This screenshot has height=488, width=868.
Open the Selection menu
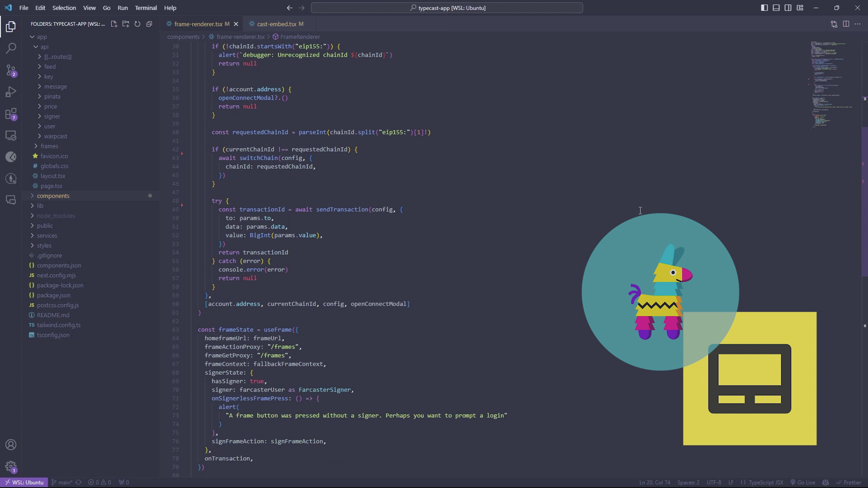click(x=64, y=8)
